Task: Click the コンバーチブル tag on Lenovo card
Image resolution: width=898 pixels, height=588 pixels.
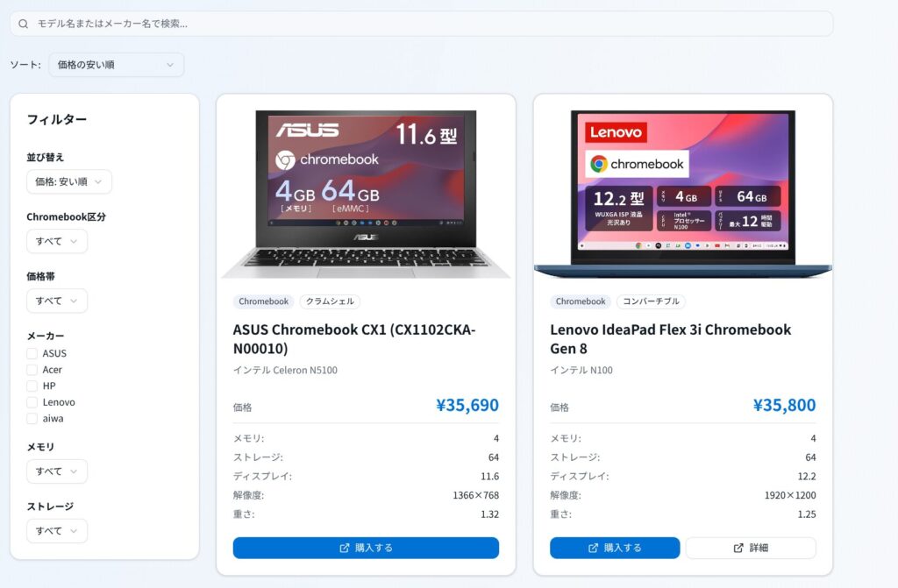Action: click(651, 301)
